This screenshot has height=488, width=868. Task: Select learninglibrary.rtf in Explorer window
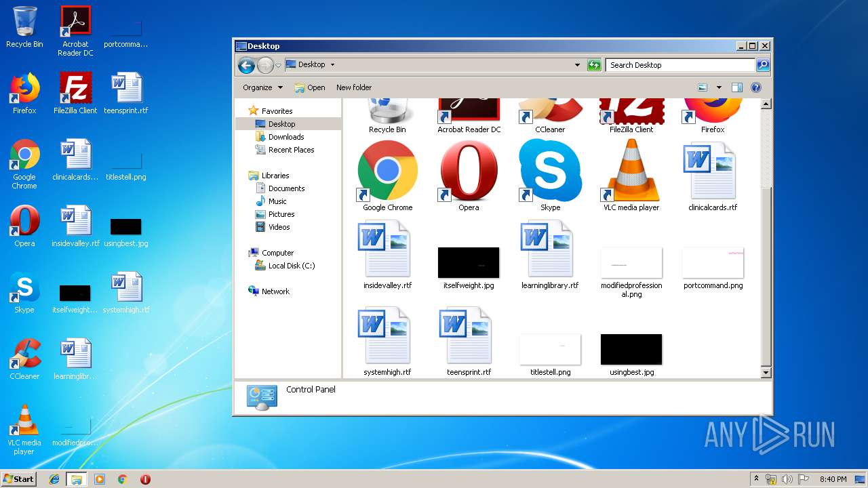pyautogui.click(x=550, y=255)
